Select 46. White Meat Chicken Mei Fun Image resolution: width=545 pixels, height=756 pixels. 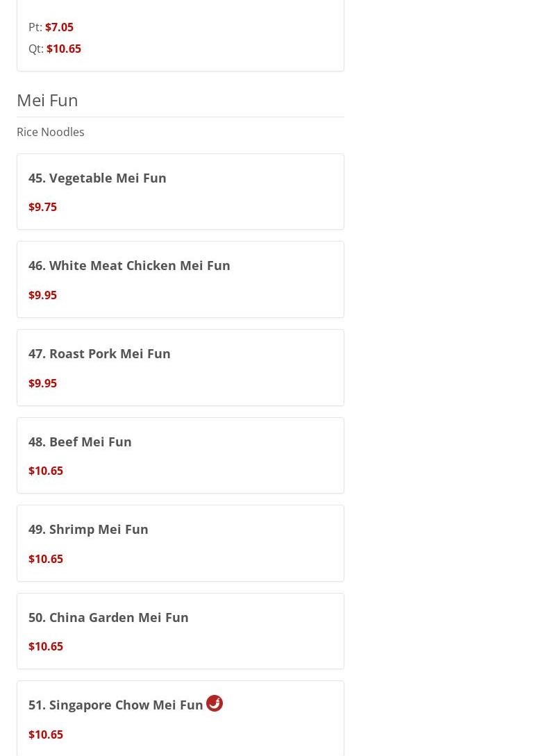tap(129, 265)
